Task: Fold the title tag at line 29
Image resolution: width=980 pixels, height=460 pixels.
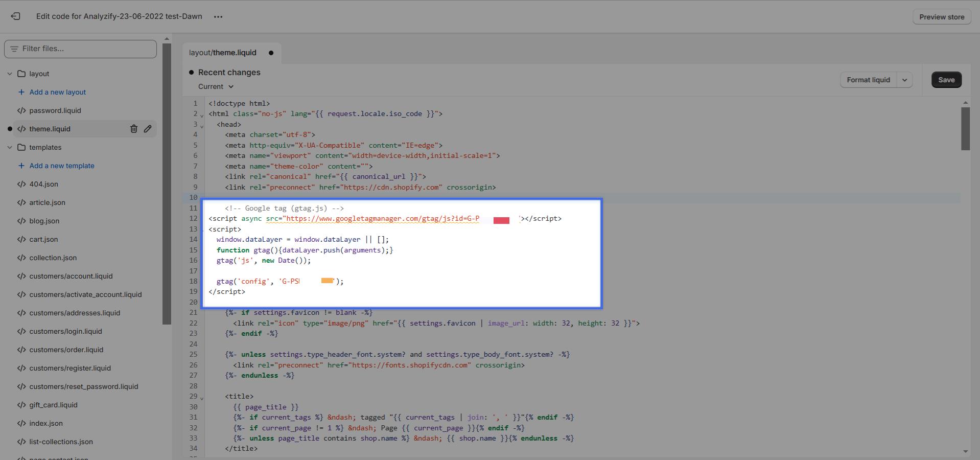Action: [202, 398]
